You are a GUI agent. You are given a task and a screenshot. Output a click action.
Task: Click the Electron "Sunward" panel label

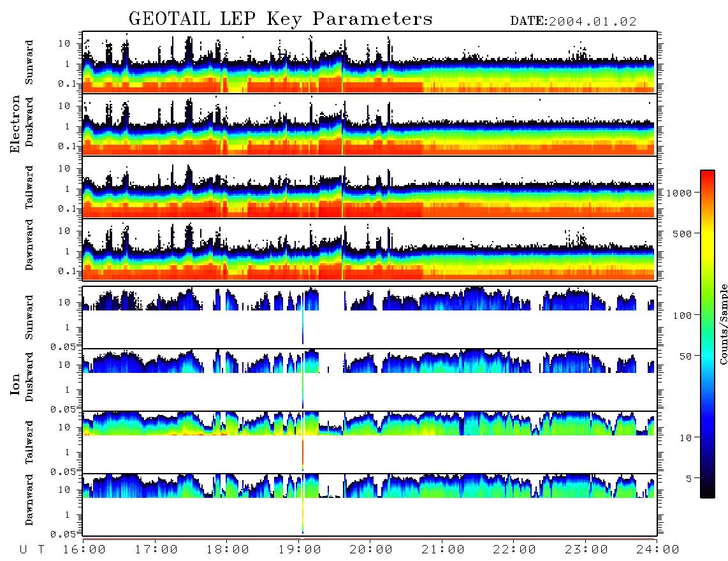[x=29, y=62]
